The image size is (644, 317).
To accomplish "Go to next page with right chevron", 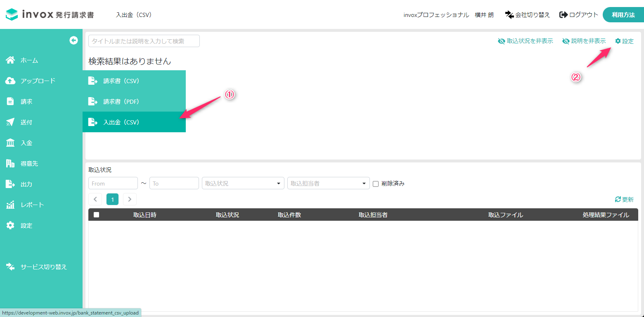I will 130,199.
